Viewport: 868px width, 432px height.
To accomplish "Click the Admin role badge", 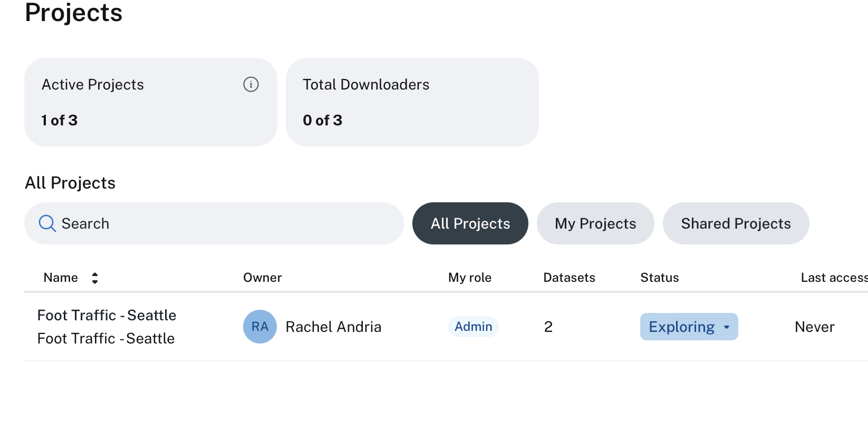I will click(x=474, y=327).
